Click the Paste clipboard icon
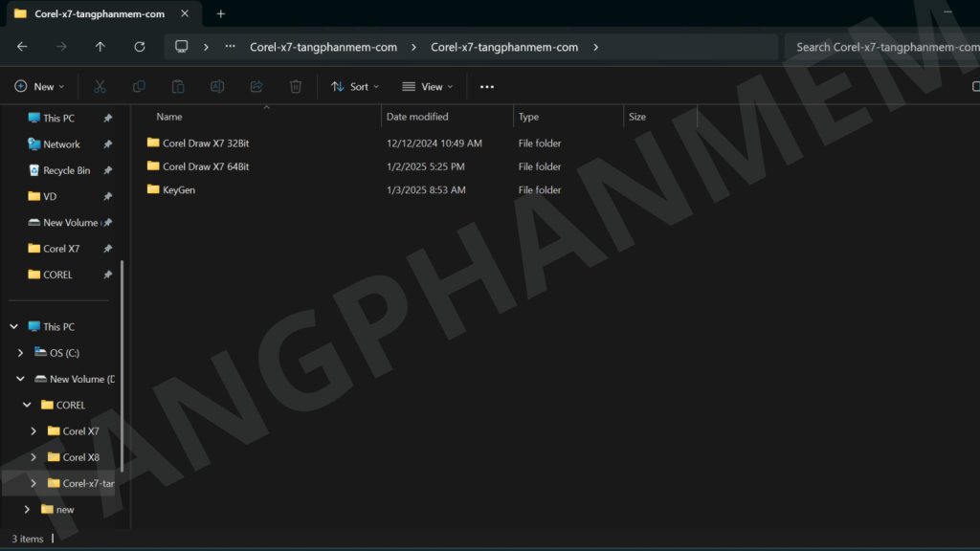Viewport: 980px width, 551px height. click(178, 87)
